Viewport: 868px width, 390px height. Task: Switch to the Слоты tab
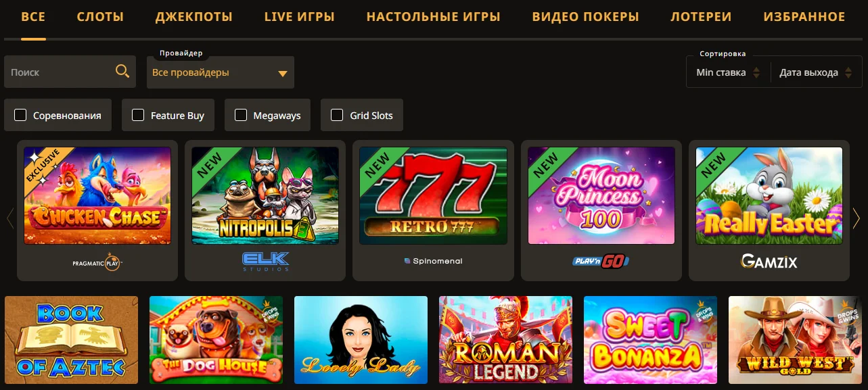coord(100,17)
